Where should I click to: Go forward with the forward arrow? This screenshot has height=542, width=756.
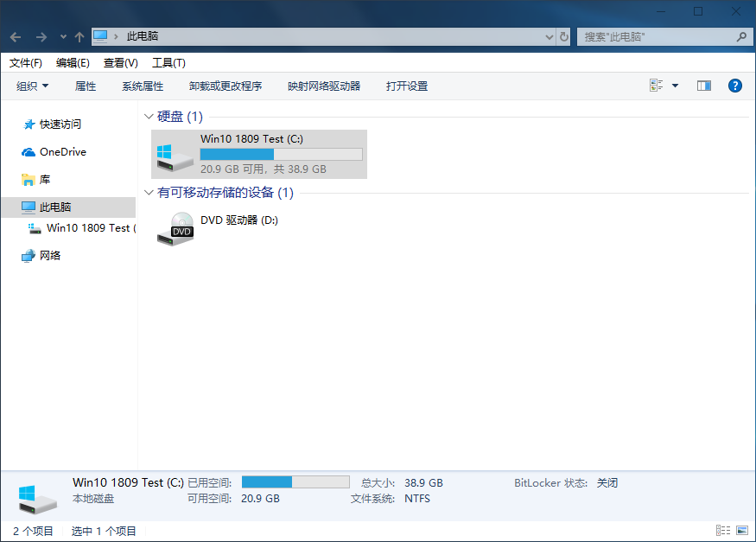tap(41, 37)
